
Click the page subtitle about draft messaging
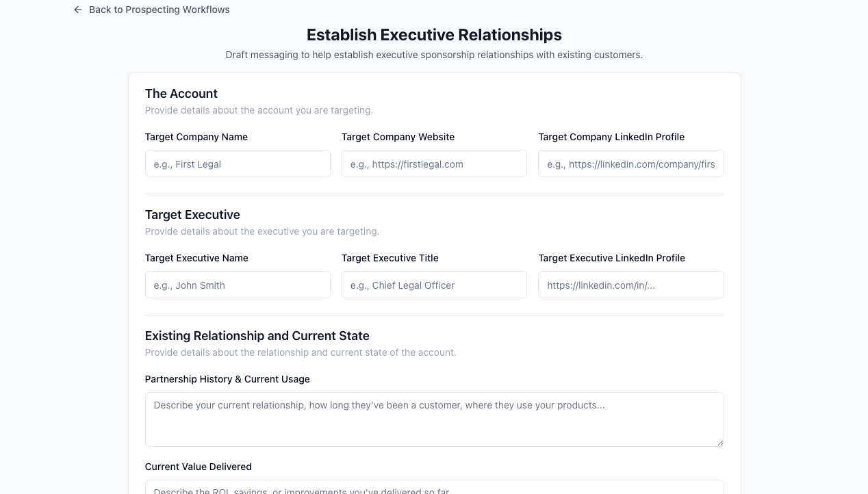click(434, 55)
